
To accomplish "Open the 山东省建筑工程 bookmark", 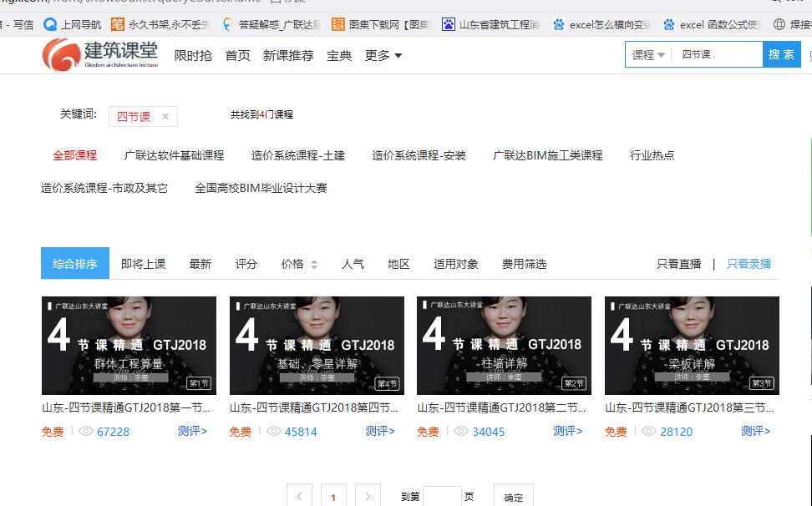I will coord(490,24).
